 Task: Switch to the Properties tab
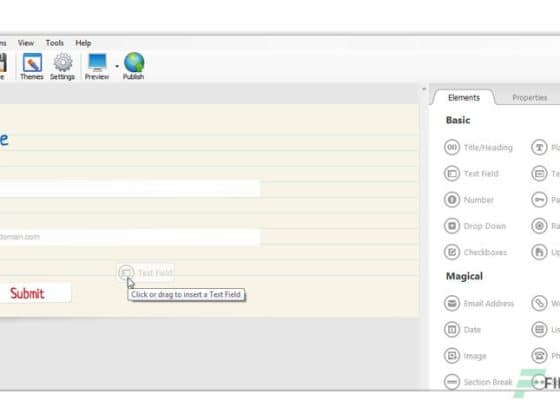click(x=529, y=98)
